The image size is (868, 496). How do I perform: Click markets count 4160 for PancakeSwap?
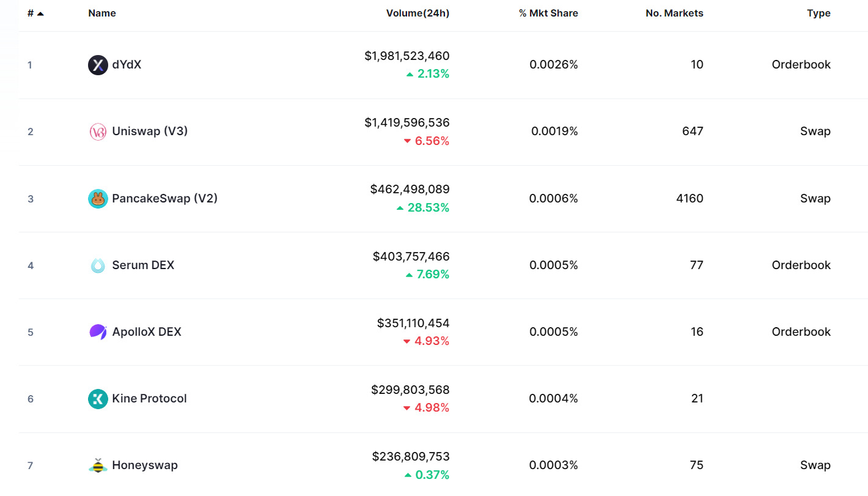(690, 198)
